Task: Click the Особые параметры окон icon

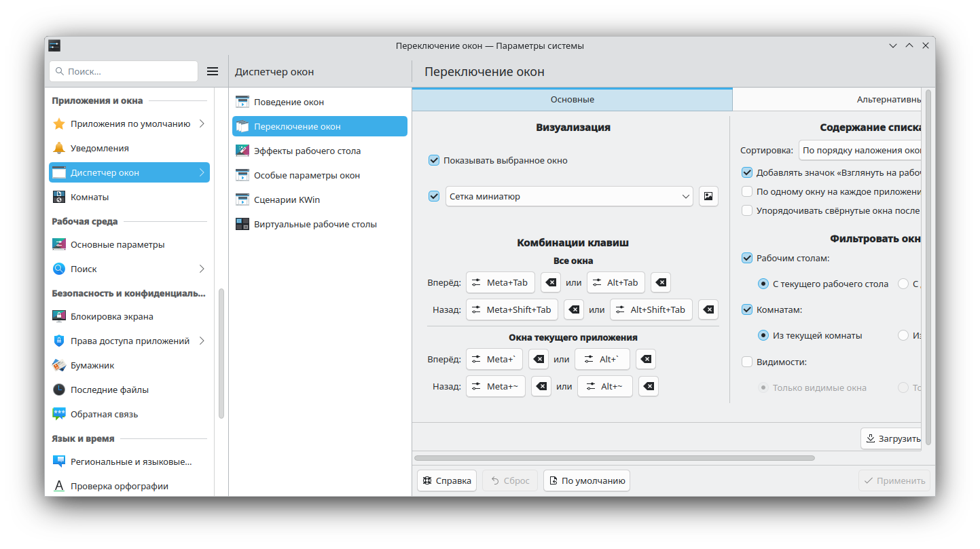Action: click(242, 175)
